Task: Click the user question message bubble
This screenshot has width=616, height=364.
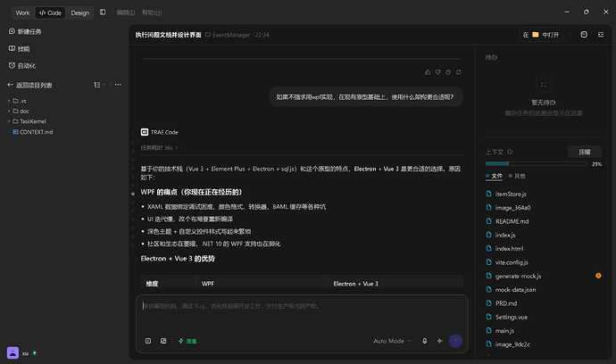Action: coord(366,96)
